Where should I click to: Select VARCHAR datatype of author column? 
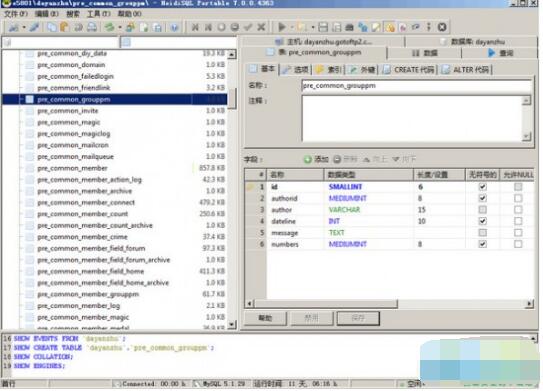[x=344, y=210]
